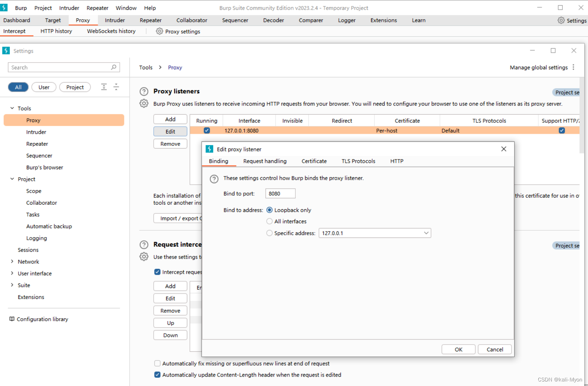The image size is (588, 386).
Task: Collapse the Project tree section
Action: pyautogui.click(x=12, y=179)
